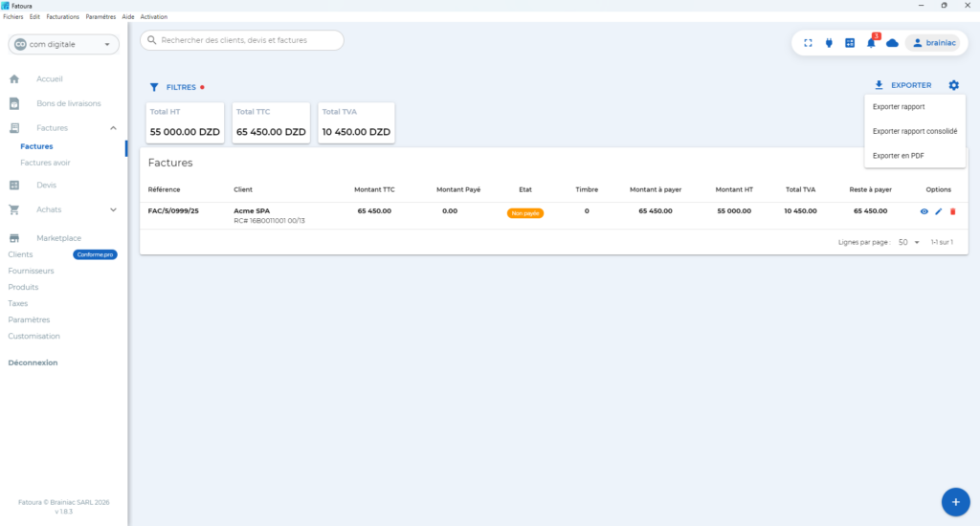980x526 pixels.
Task: Click the plug connection icon
Action: coord(829,43)
